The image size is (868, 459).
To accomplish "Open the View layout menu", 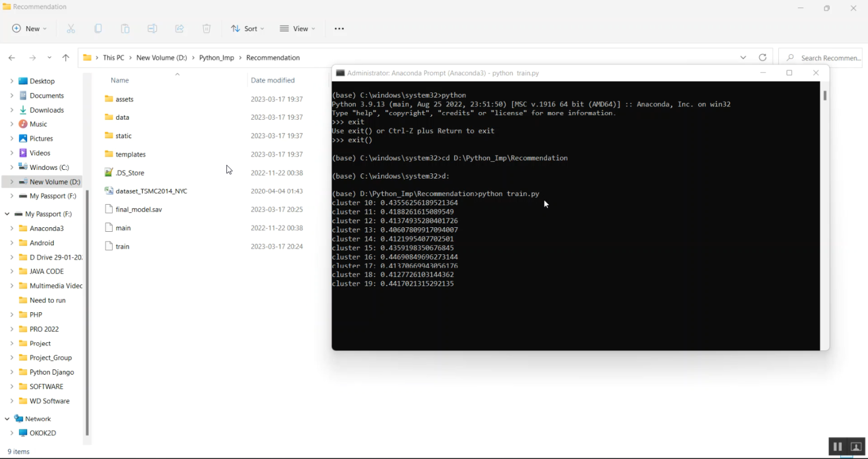I will coord(297,29).
